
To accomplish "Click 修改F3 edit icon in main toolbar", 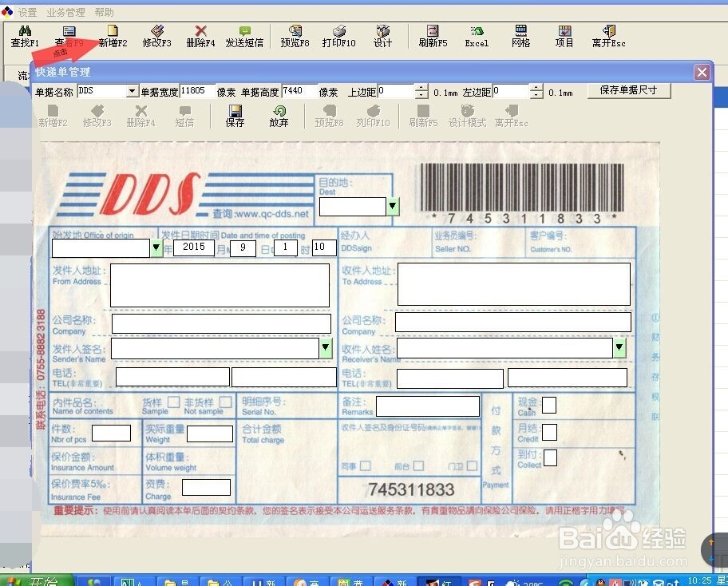I will click(157, 31).
